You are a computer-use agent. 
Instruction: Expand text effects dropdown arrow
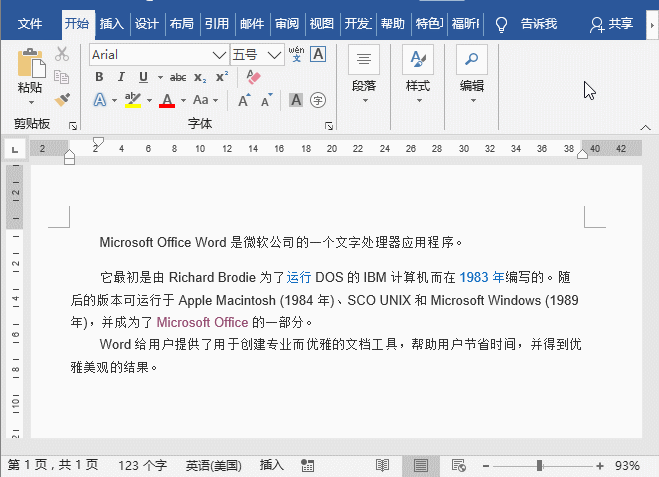coord(114,100)
